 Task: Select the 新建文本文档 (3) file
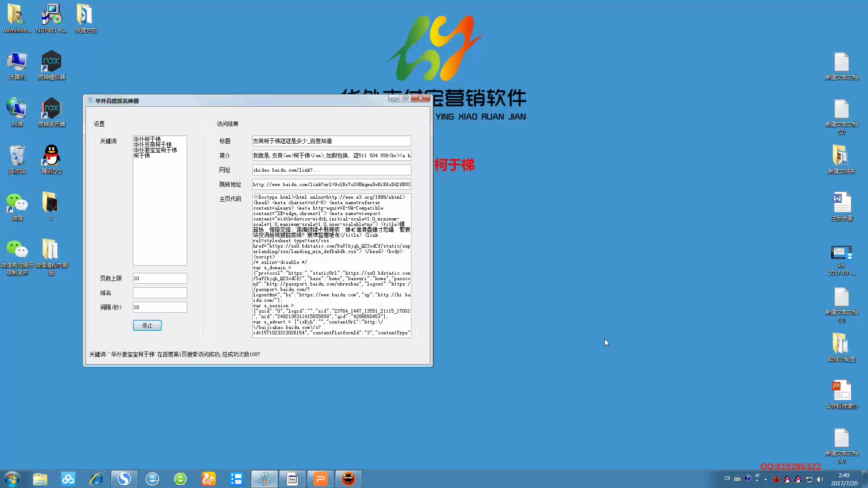pos(841,305)
